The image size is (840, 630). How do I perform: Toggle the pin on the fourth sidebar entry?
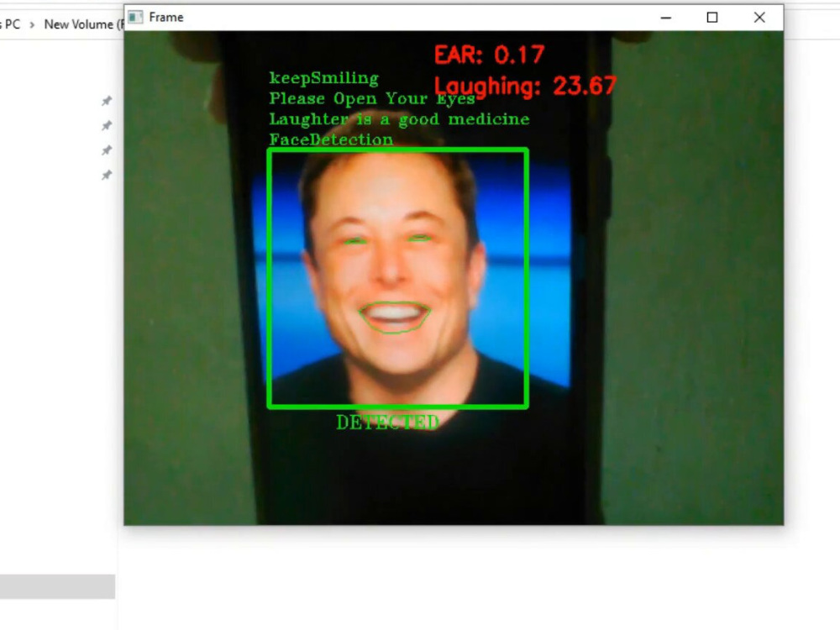106,175
